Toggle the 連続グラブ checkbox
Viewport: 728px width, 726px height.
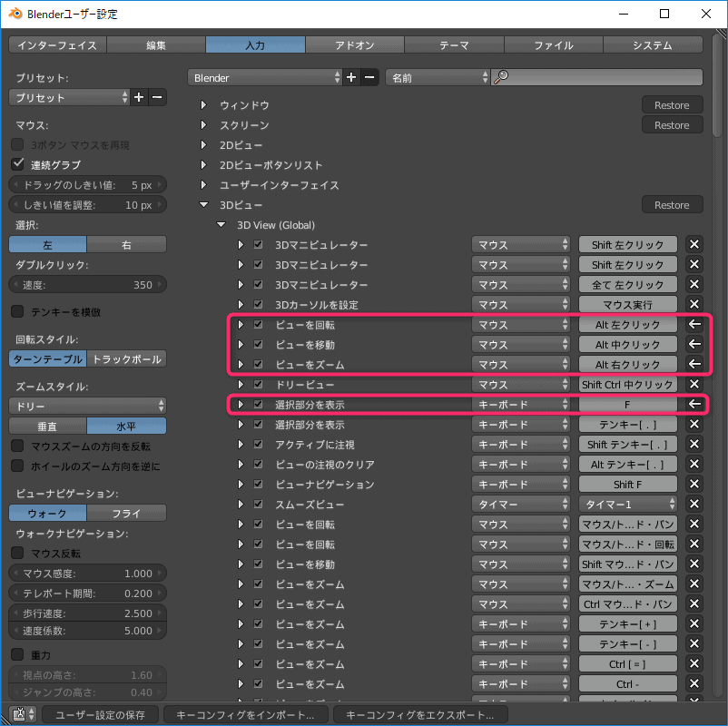click(17, 165)
